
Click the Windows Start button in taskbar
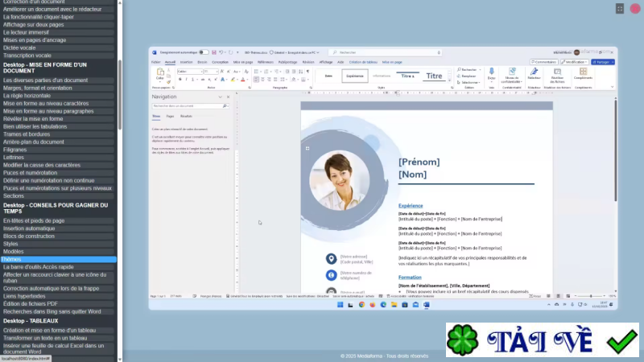340,305
